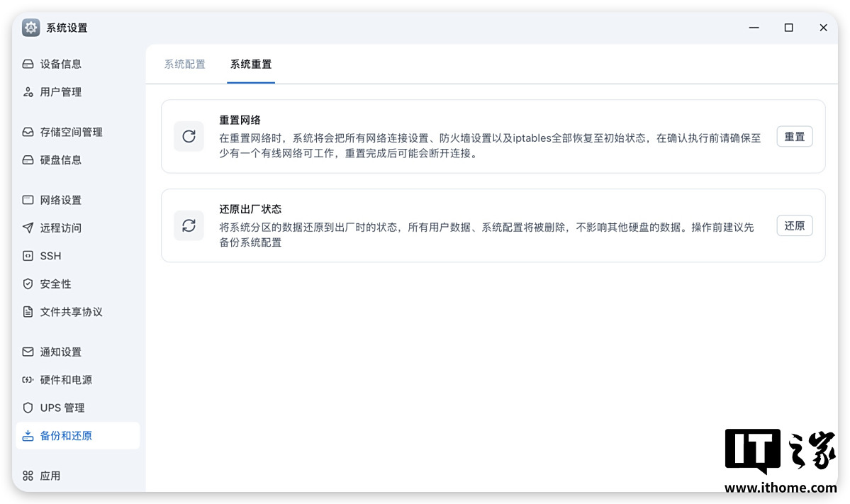Click the 安全性 shield icon
The image size is (850, 504).
pyautogui.click(x=28, y=284)
